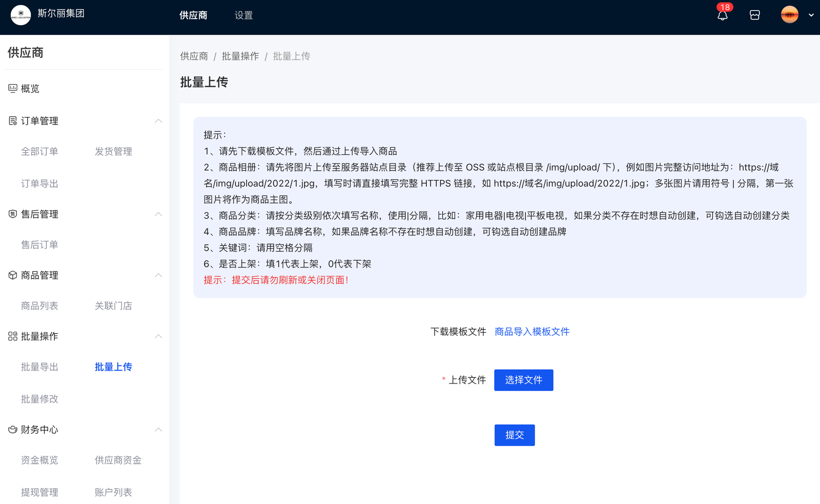Open the account dropdown arrow

[x=811, y=15]
